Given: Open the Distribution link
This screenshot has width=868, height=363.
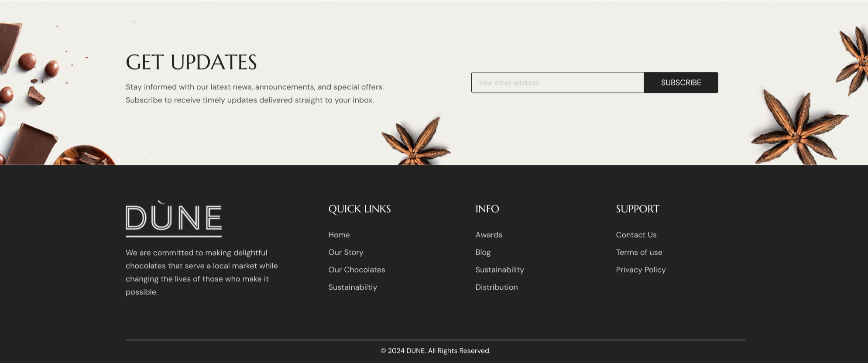Looking at the screenshot, I should tap(497, 287).
